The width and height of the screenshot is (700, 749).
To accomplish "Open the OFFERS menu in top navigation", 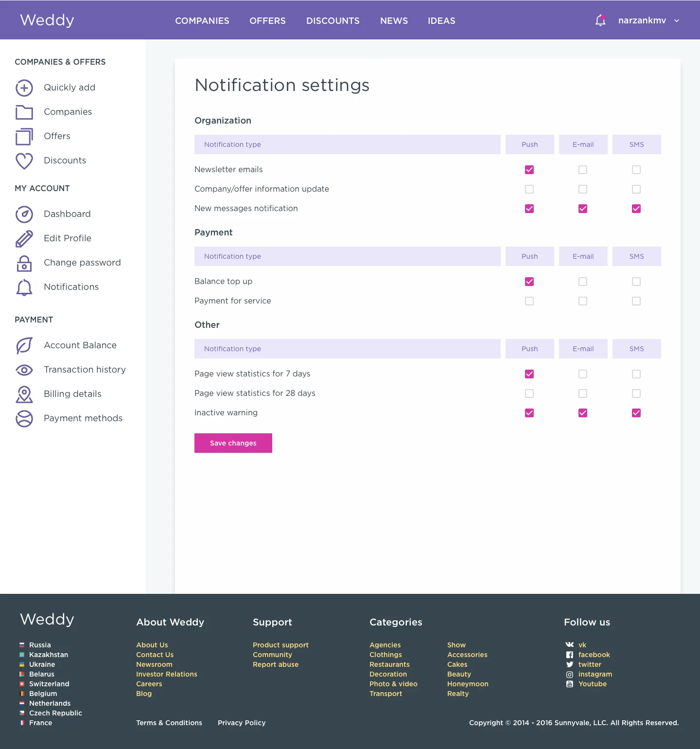I will 267,21.
